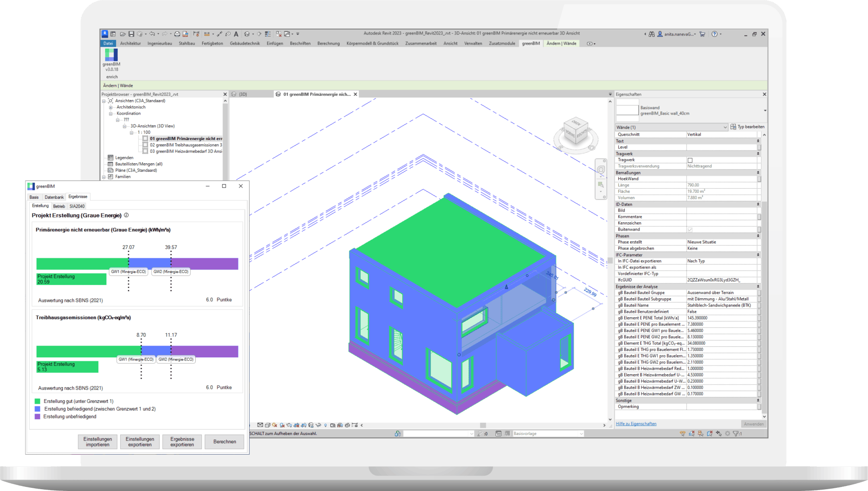
Task: Click the info icon next to Projekt Erstellung heading
Action: pyautogui.click(x=126, y=215)
